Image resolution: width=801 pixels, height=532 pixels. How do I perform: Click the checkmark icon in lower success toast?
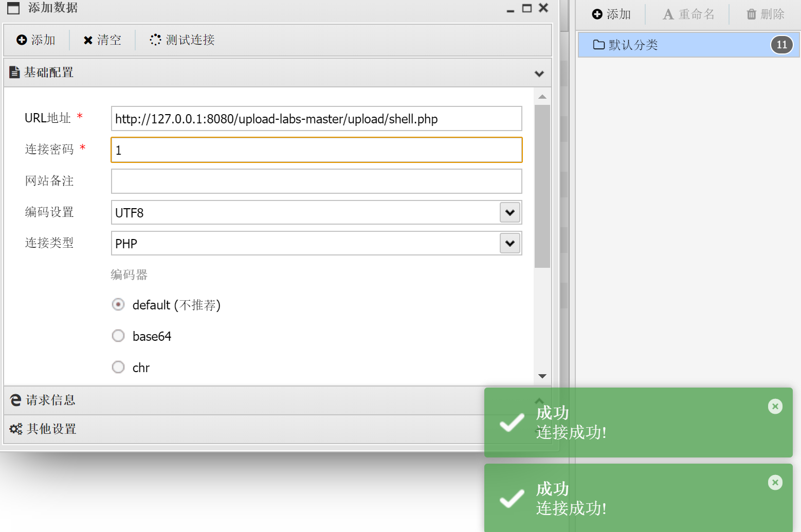(512, 499)
